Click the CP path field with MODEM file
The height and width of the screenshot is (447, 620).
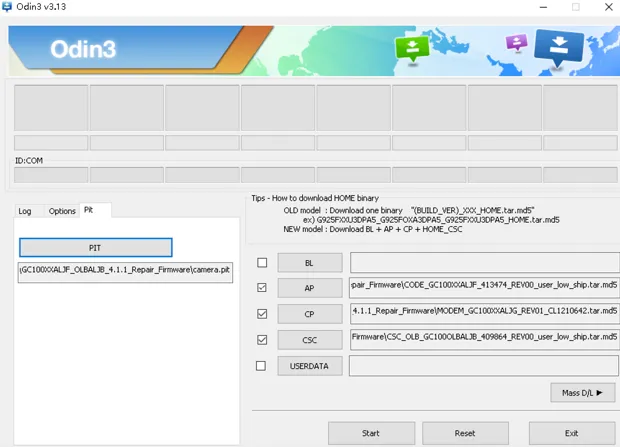484,314
